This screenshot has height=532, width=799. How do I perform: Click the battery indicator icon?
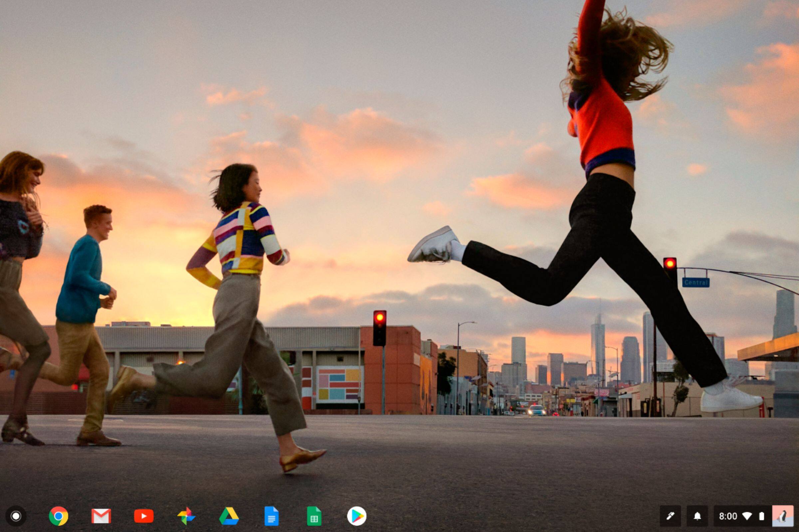[762, 516]
